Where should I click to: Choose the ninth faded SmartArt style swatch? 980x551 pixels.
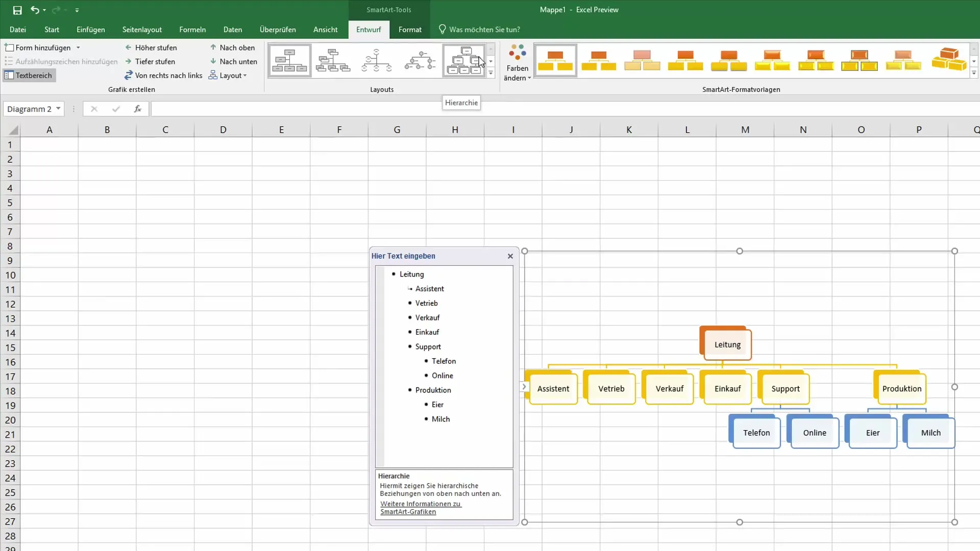click(903, 61)
